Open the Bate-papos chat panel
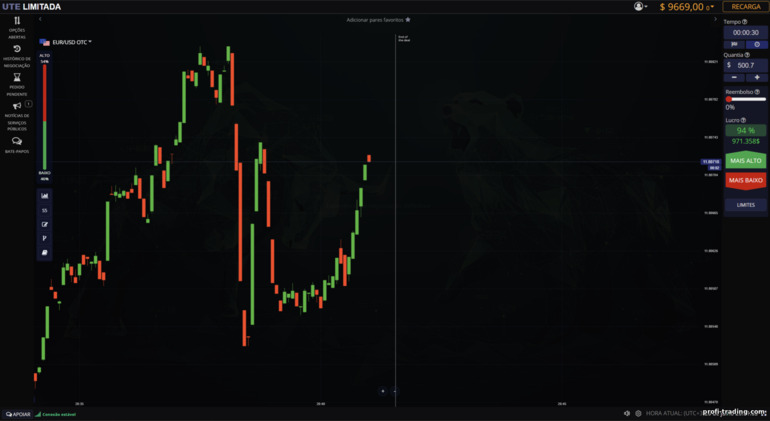This screenshot has height=421, width=770. tap(17, 145)
